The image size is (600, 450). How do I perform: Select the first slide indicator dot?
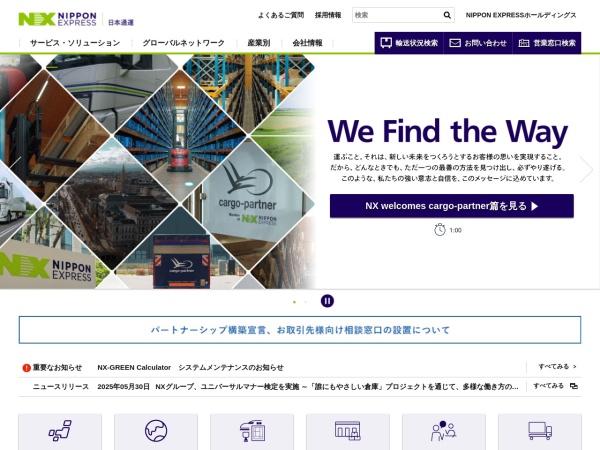point(294,302)
